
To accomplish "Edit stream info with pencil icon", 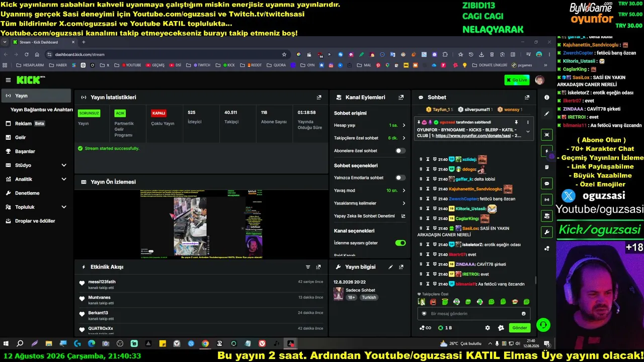I will point(390,267).
